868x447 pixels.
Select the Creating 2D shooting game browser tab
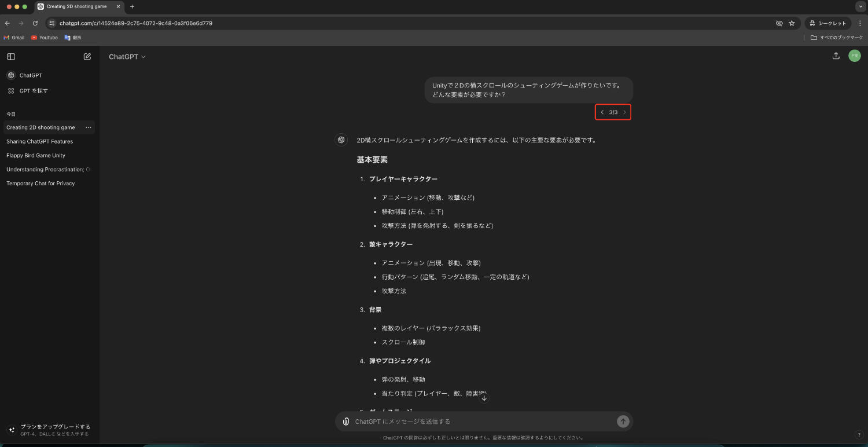78,6
